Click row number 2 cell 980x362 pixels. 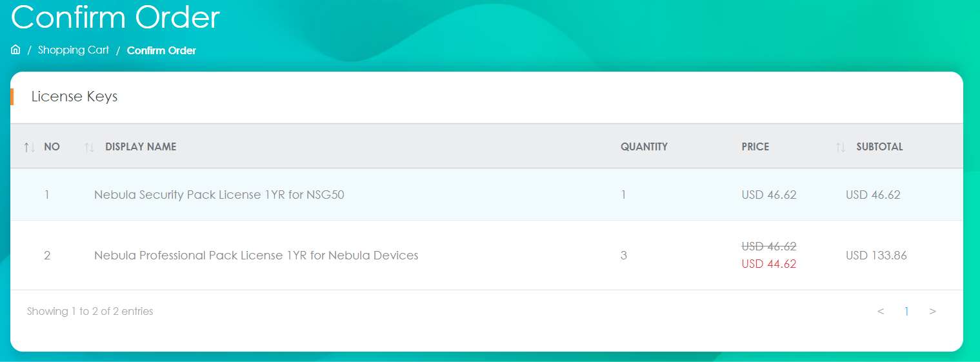coord(47,255)
